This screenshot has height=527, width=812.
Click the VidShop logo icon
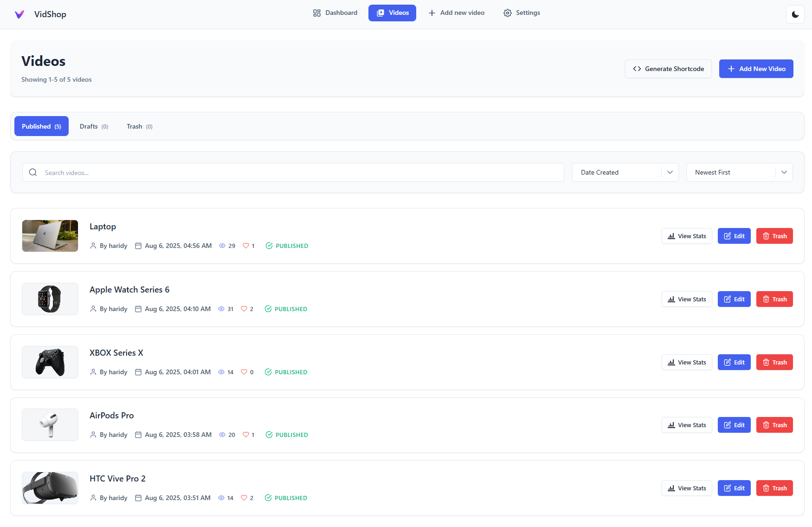click(x=19, y=14)
